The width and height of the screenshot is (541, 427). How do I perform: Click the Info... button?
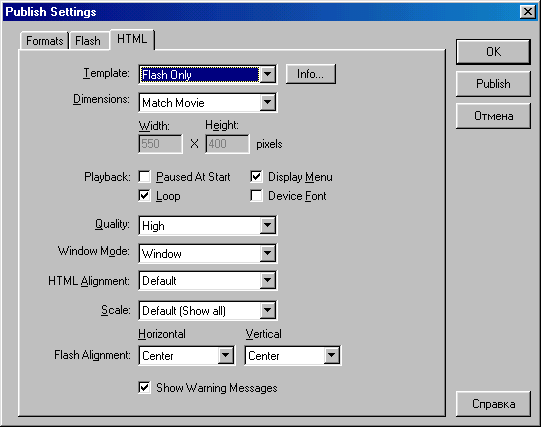(x=311, y=74)
